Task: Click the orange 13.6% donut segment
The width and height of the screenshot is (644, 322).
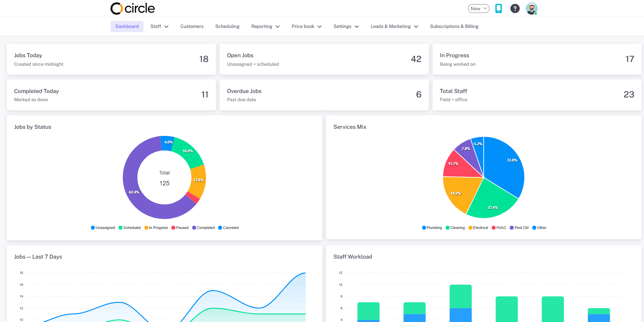Action: (x=198, y=180)
